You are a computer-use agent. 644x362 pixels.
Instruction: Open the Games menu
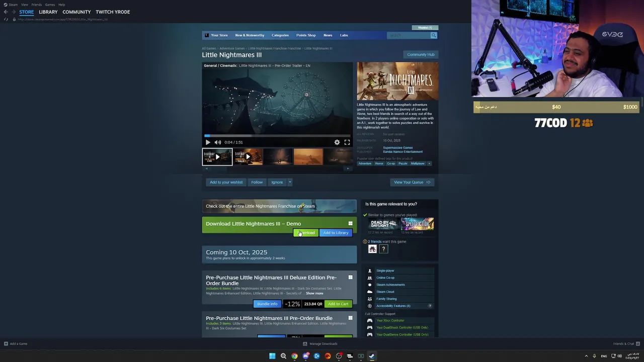(x=50, y=5)
